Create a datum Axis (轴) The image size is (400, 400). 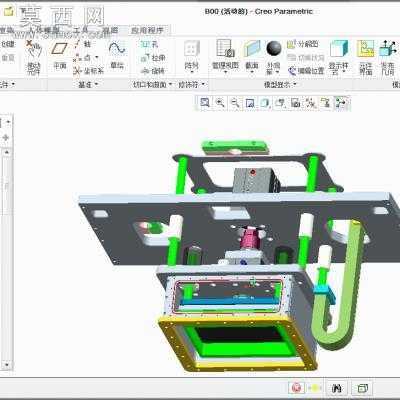coord(82,44)
